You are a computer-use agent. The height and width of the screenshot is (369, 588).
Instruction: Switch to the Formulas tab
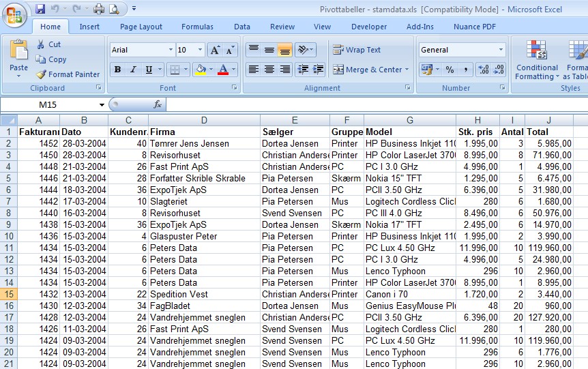click(x=197, y=27)
